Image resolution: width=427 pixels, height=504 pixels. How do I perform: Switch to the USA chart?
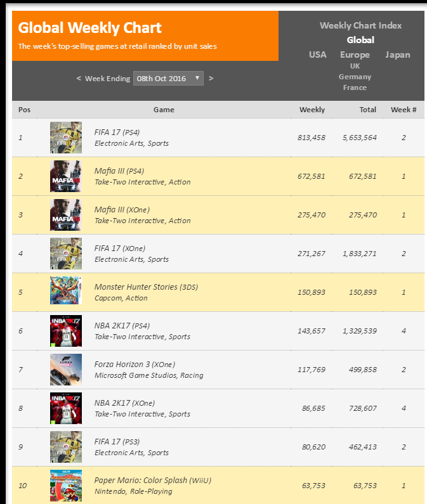(x=318, y=55)
